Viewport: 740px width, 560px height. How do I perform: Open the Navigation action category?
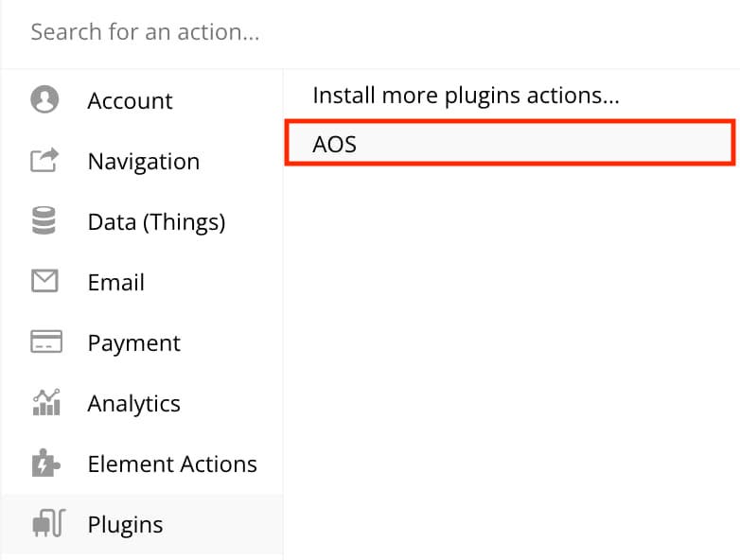[x=142, y=161]
